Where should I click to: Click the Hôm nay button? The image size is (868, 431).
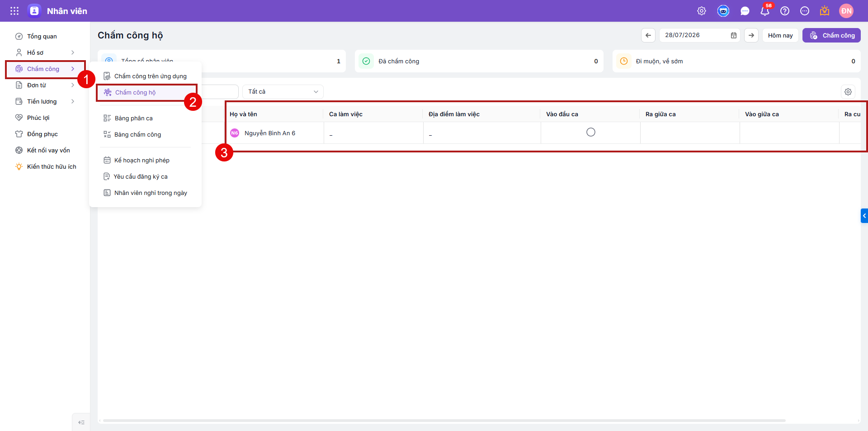780,35
